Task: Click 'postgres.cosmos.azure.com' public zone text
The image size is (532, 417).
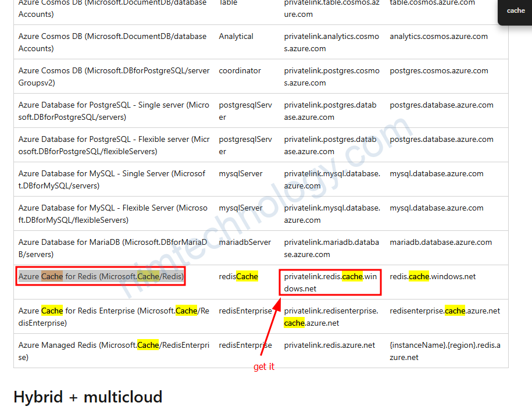Action: [439, 71]
